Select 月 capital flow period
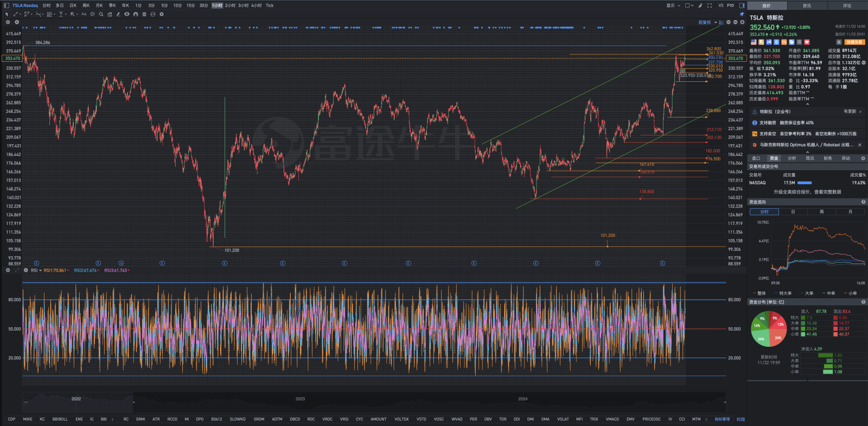 [851, 212]
